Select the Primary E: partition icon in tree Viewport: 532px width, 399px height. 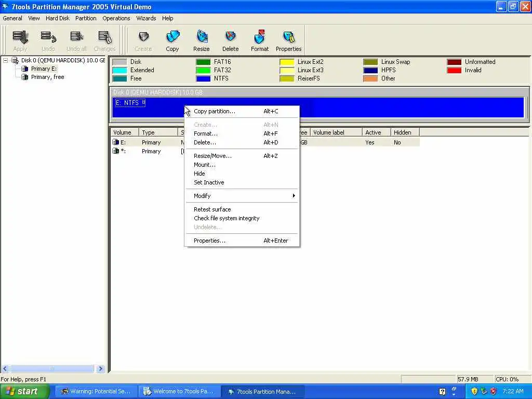pyautogui.click(x=25, y=69)
